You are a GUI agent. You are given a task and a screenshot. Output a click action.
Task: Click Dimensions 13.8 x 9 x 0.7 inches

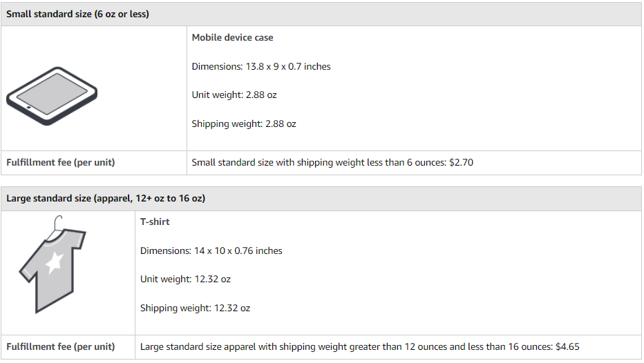pyautogui.click(x=261, y=66)
